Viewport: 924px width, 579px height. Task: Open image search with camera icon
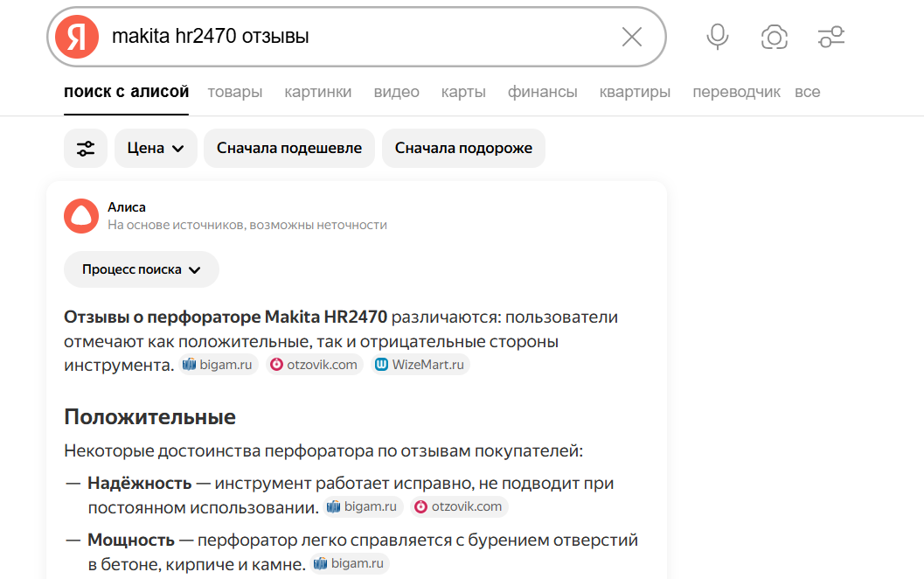point(775,37)
